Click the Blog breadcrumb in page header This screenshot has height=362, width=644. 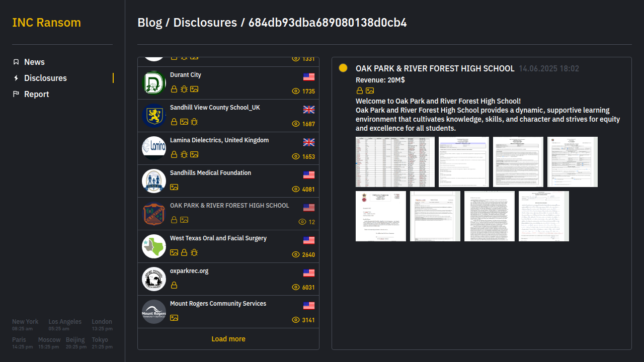coord(150,23)
